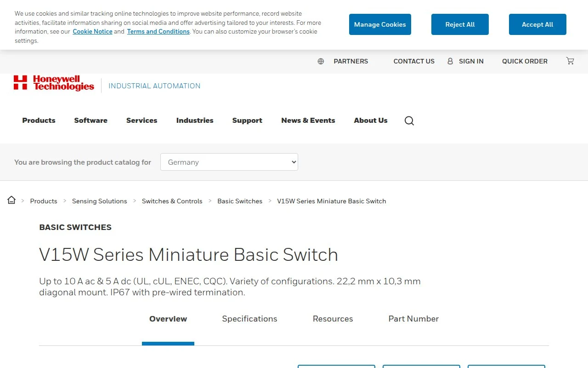Open the Industries menu
Viewport: 588px width, 368px height.
pyautogui.click(x=195, y=121)
